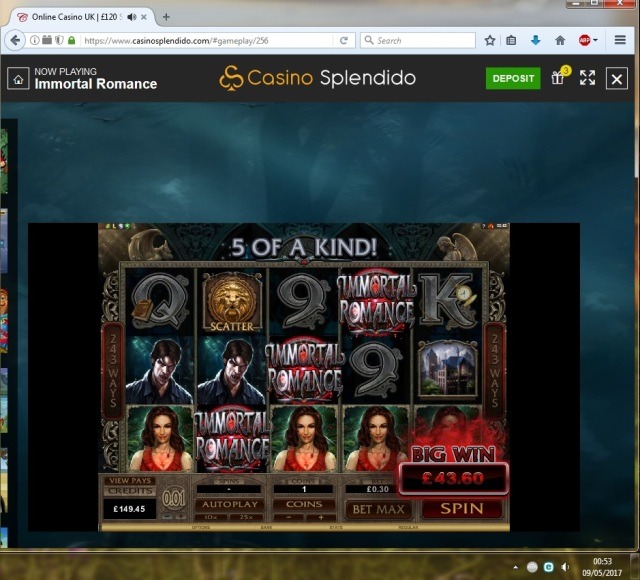This screenshot has height=580, width=640.
Task: Click the site information (i) icon
Action: coord(35,40)
